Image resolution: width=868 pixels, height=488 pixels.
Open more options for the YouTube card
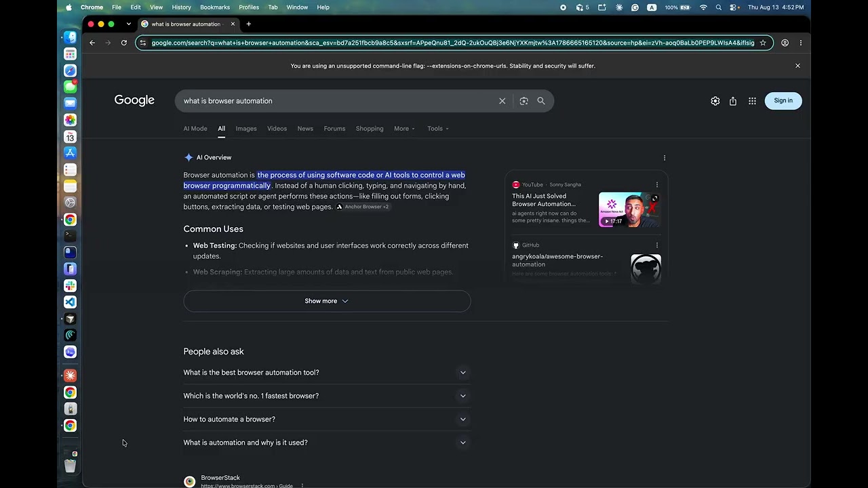(x=656, y=184)
